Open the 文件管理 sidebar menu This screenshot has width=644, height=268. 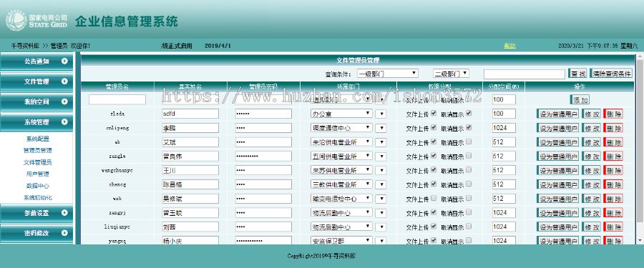(36, 81)
